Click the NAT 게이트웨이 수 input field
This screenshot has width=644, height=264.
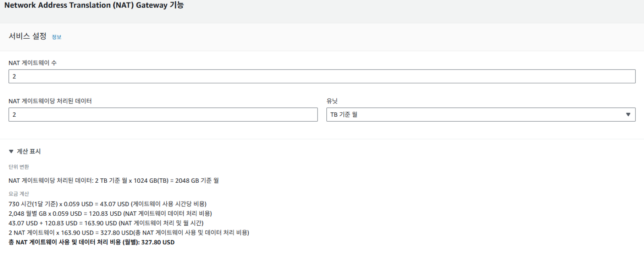pos(322,76)
